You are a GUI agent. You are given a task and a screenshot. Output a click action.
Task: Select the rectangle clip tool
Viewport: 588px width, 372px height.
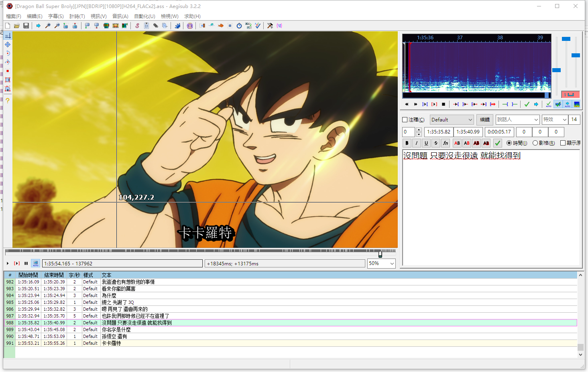click(x=8, y=80)
